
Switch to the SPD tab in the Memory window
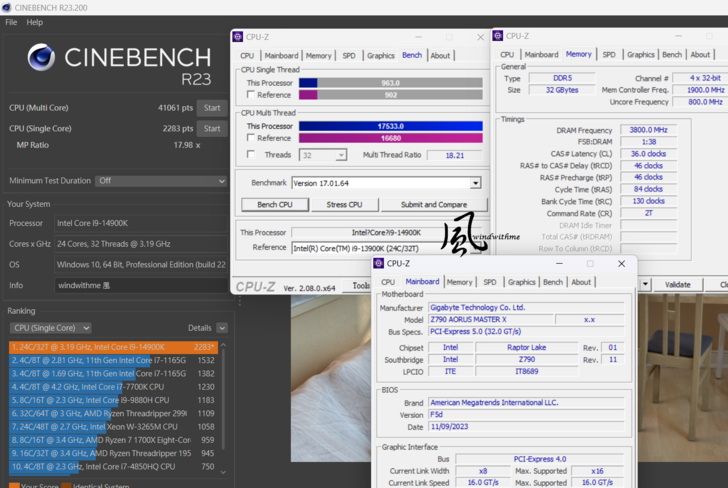click(x=608, y=55)
